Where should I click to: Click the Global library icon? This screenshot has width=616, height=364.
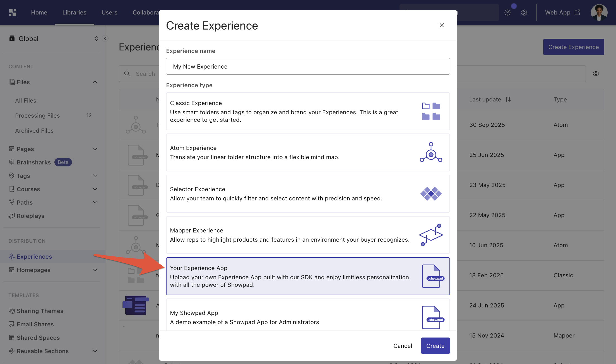[x=12, y=38]
